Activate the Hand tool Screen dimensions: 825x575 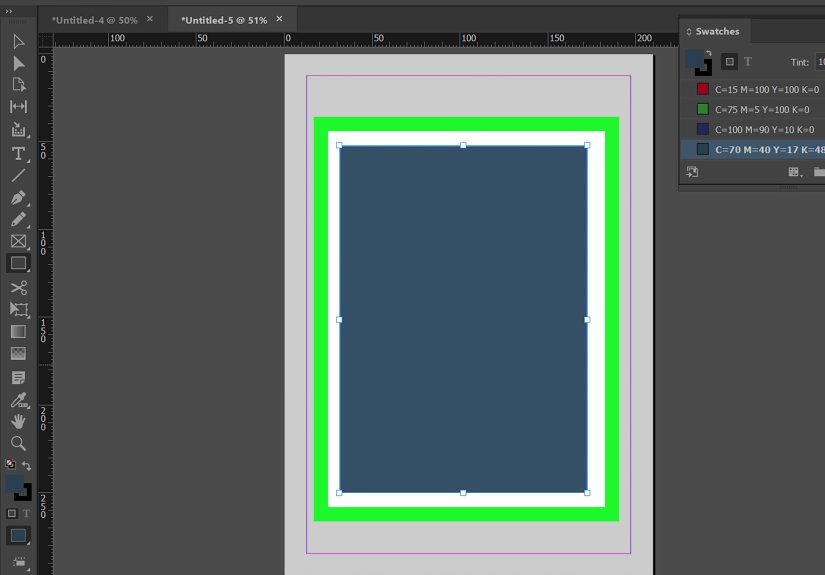(x=18, y=421)
